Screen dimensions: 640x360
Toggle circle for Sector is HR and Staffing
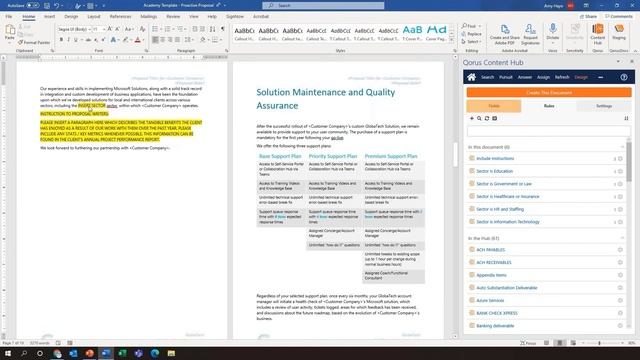tap(620, 209)
